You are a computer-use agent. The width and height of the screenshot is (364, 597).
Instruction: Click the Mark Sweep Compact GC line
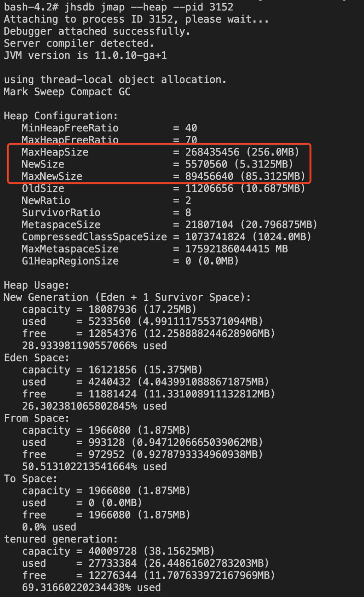coord(67,92)
